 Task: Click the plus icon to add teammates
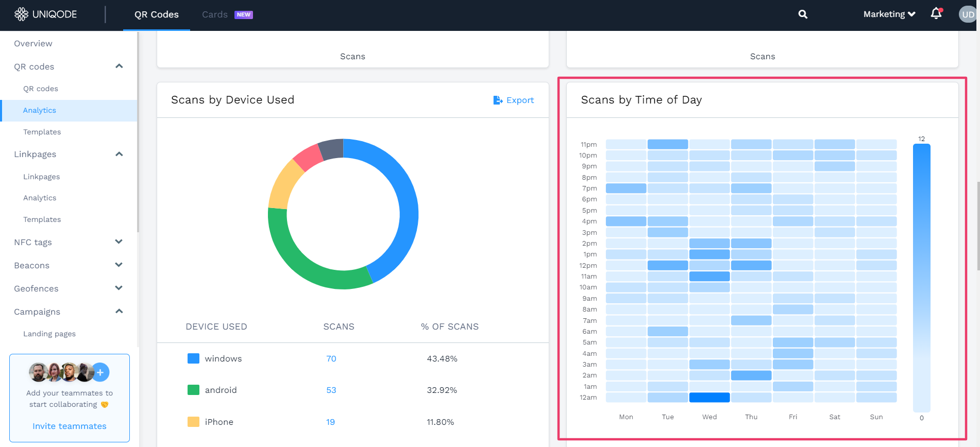[100, 372]
